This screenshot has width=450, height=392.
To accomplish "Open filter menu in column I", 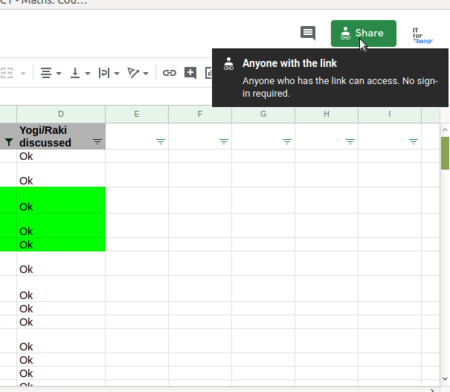I will (413, 142).
